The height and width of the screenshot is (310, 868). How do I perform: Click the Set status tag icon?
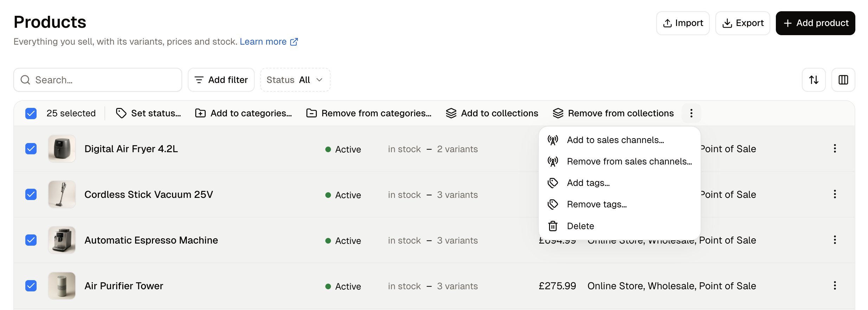coord(121,113)
